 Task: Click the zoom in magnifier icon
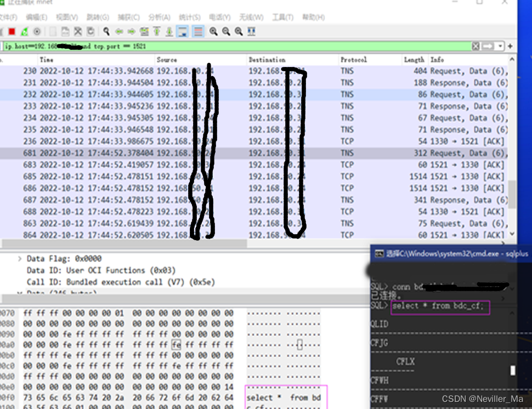(213, 31)
